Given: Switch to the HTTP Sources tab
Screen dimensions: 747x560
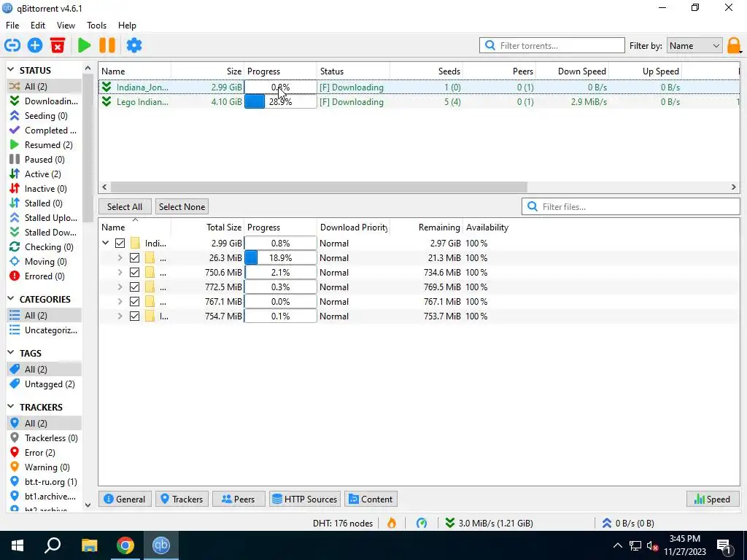Looking at the screenshot, I should (305, 499).
